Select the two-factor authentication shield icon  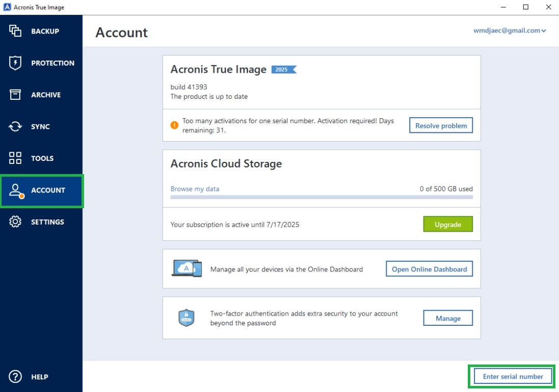pyautogui.click(x=186, y=317)
